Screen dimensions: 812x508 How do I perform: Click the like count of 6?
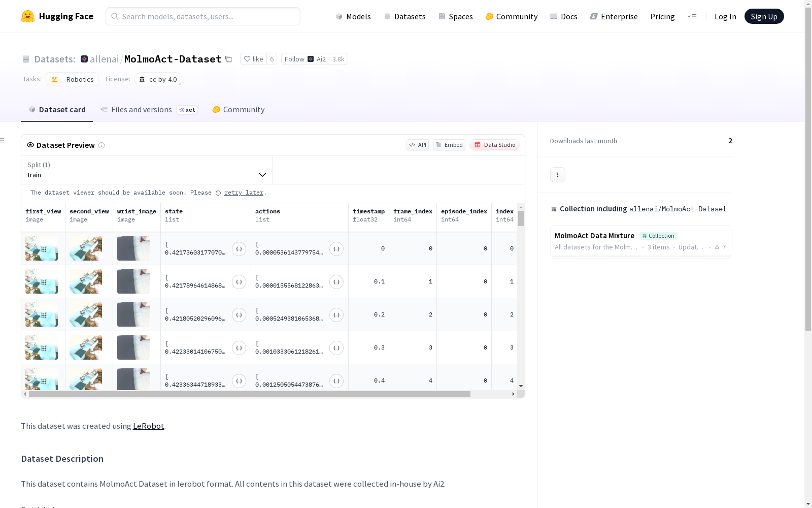click(x=272, y=59)
